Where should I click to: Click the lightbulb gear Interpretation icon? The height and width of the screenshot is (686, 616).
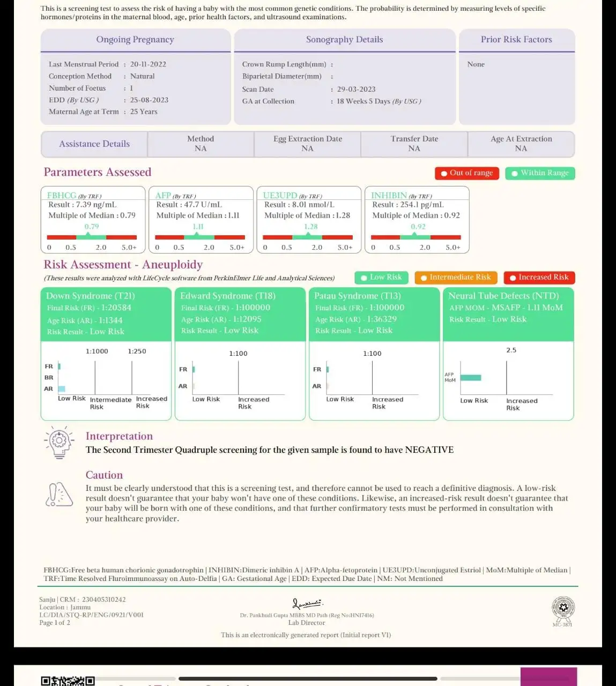pyautogui.click(x=59, y=442)
